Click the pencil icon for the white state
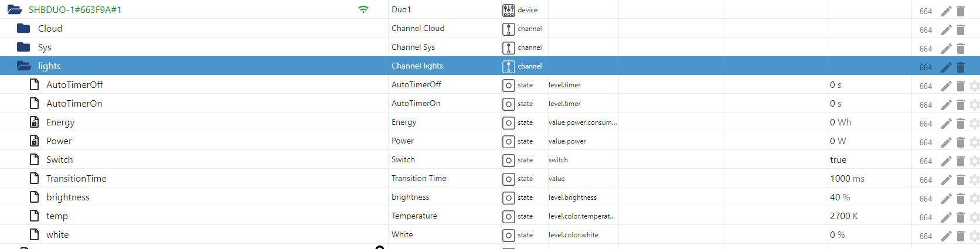Screen dimensions: 980x249 click(x=946, y=236)
